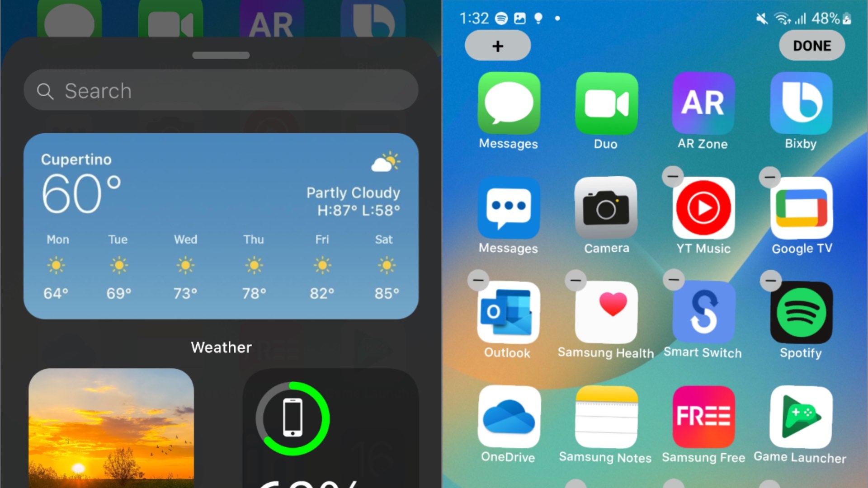Remove Smart Switch from home screen
Screen dimensions: 868x488
pyautogui.click(x=672, y=279)
